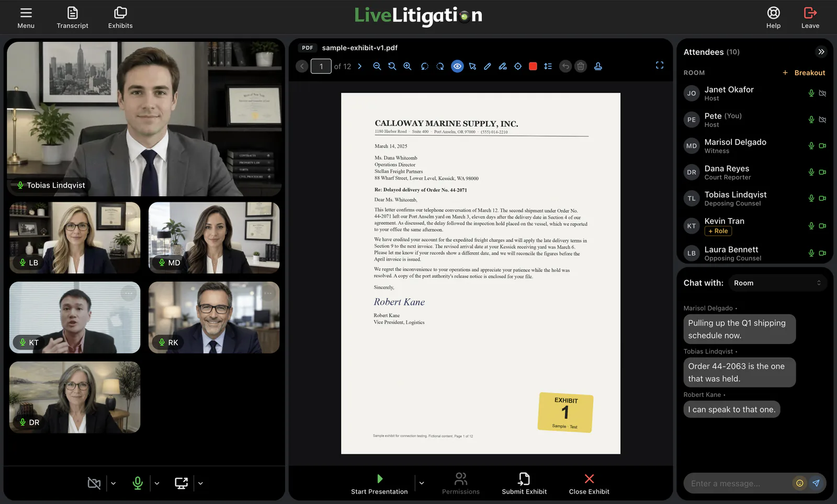Leave the session

pos(810,18)
